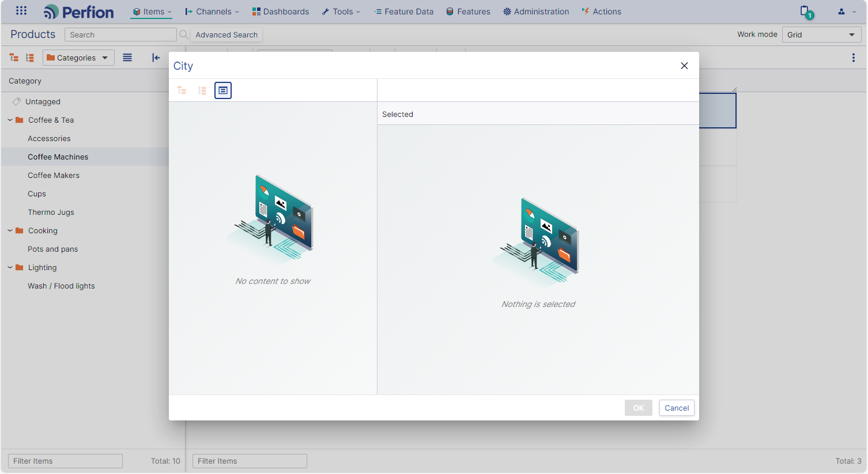Open the Actions menu
The image size is (868, 474).
point(602,12)
